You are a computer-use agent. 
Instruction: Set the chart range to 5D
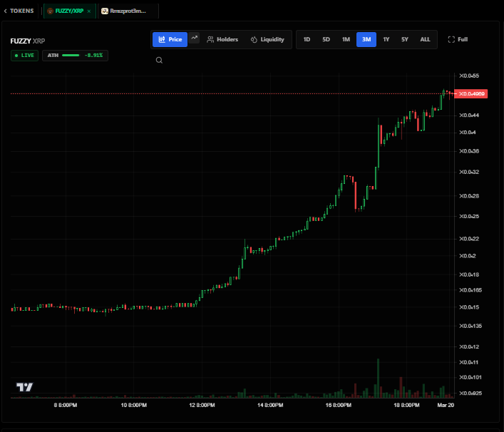[326, 39]
